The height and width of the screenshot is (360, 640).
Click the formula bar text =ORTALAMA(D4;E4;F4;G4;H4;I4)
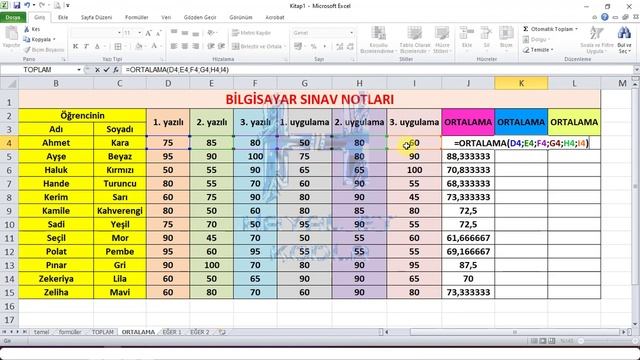(x=177, y=70)
